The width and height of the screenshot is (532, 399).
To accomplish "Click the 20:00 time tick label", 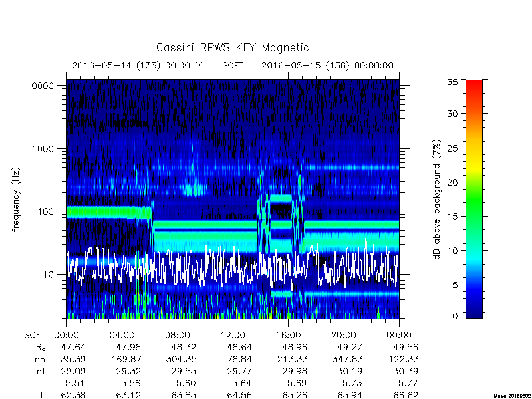I will (x=344, y=336).
